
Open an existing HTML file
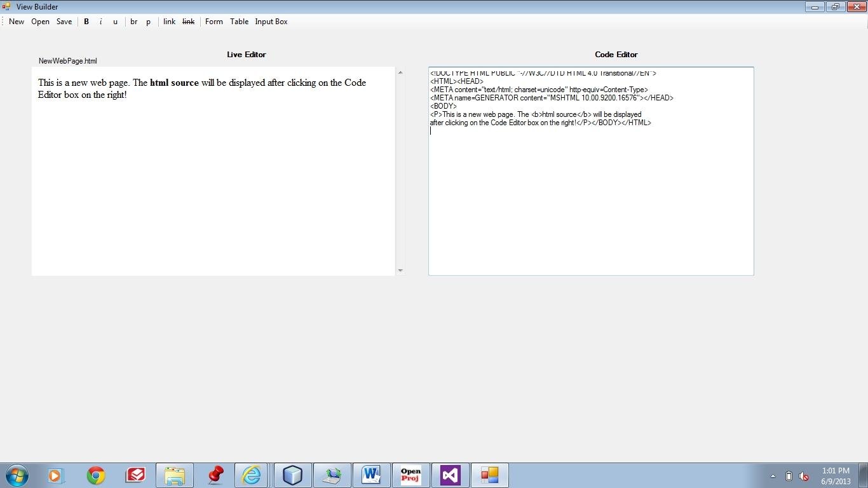click(39, 21)
